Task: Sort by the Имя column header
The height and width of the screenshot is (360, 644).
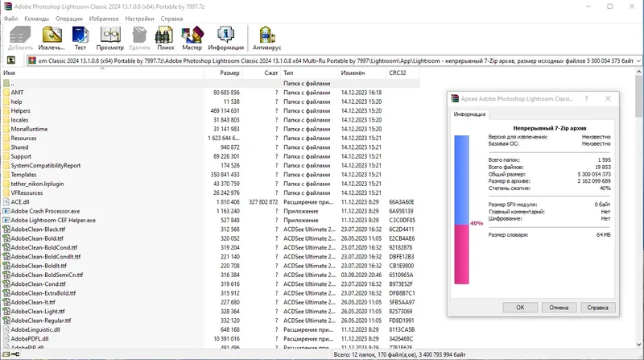Action: coord(103,72)
